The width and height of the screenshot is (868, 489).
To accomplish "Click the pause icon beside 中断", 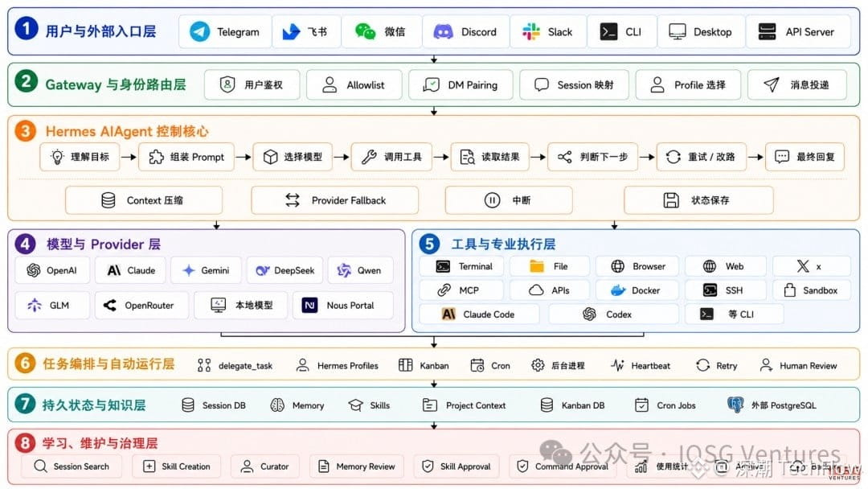I will pos(492,200).
